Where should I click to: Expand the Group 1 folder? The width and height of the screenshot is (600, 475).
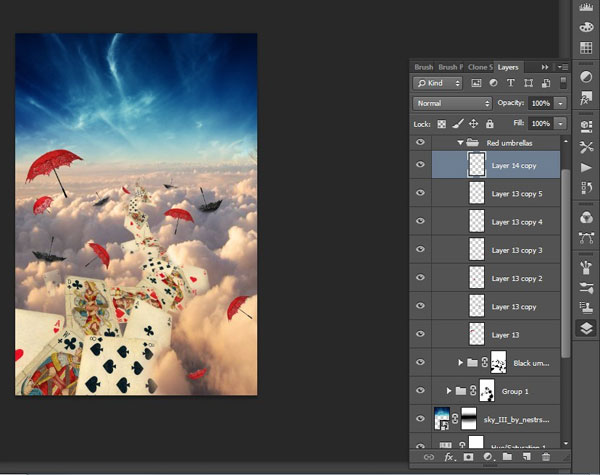click(449, 391)
